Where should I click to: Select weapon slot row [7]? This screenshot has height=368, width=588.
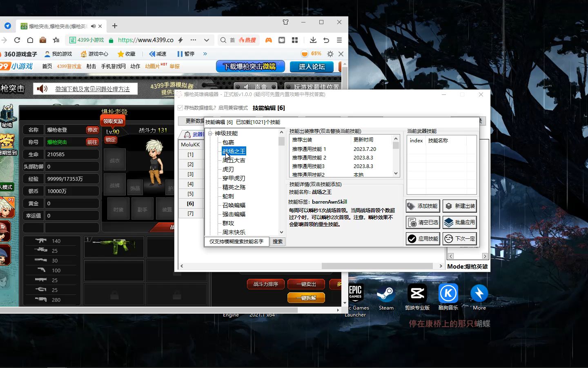pyautogui.click(x=191, y=213)
